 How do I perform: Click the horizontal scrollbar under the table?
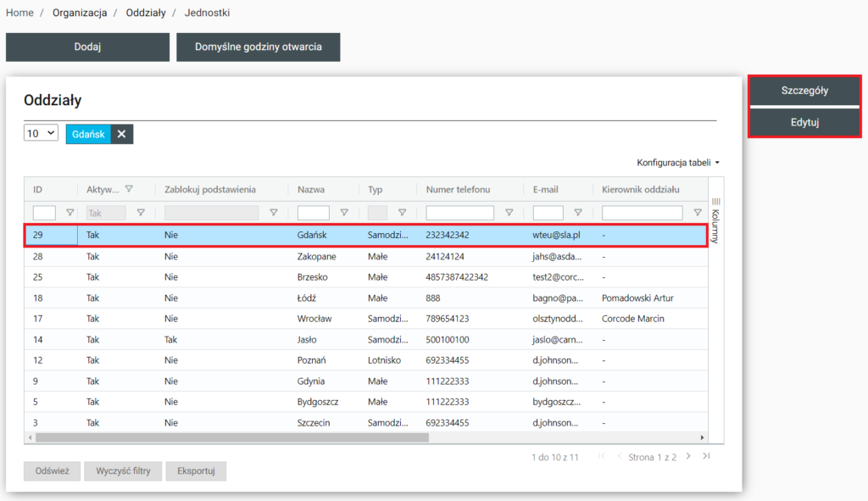231,437
